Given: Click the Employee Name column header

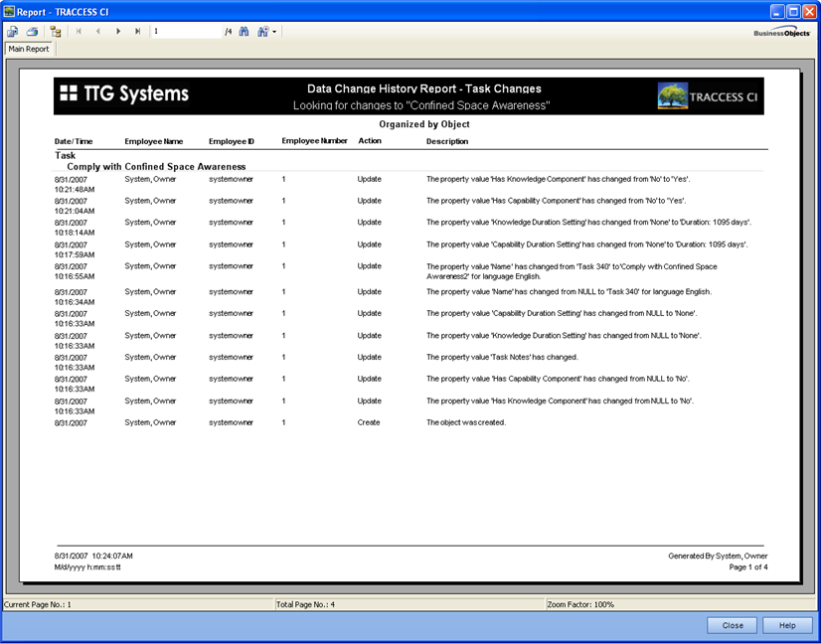Looking at the screenshot, I should tap(154, 141).
